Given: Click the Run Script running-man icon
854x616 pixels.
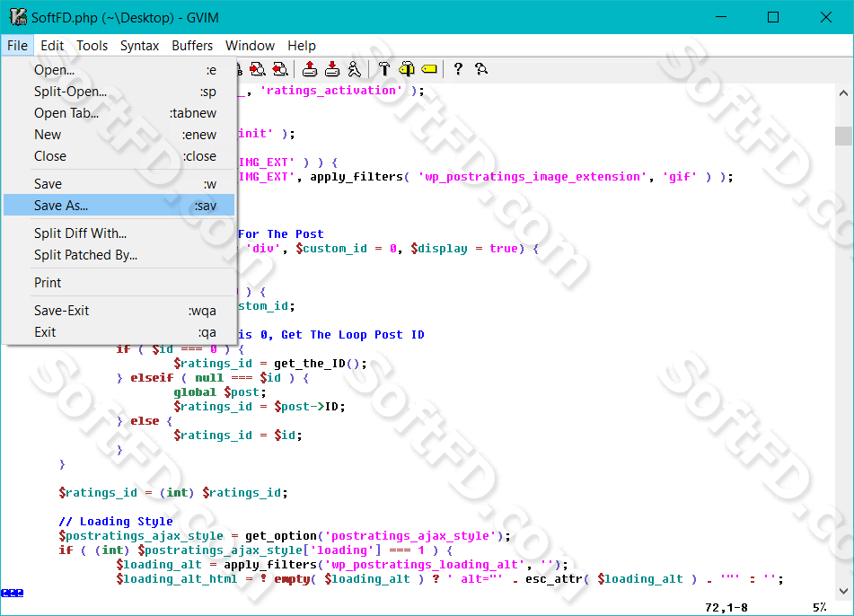Looking at the screenshot, I should click(354, 69).
